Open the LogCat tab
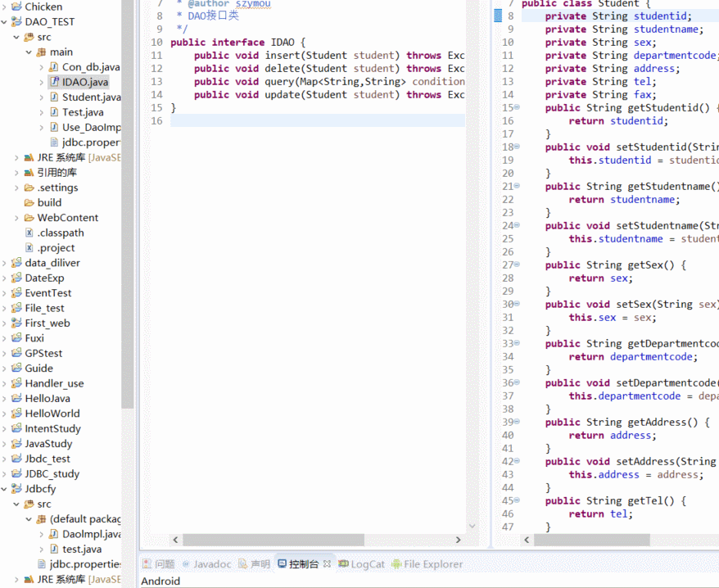Screen dimensions: 719x588 click(x=361, y=564)
